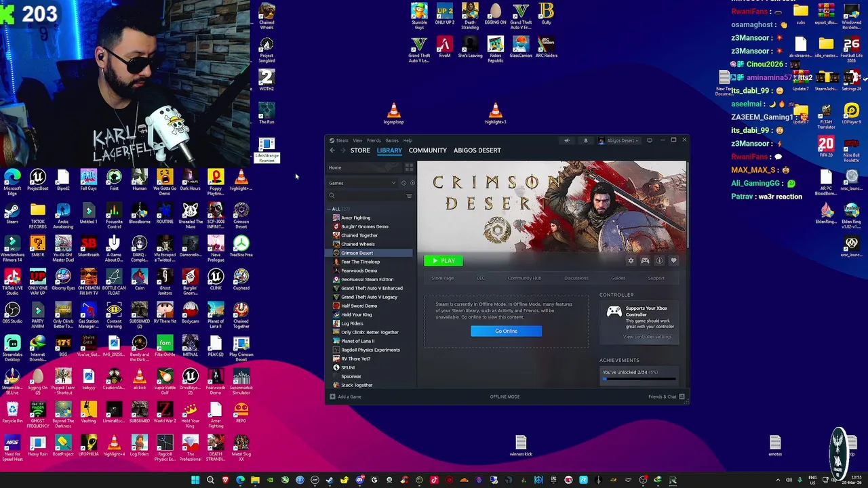Open the Windows Start button
The height and width of the screenshot is (488, 868).
[x=195, y=480]
